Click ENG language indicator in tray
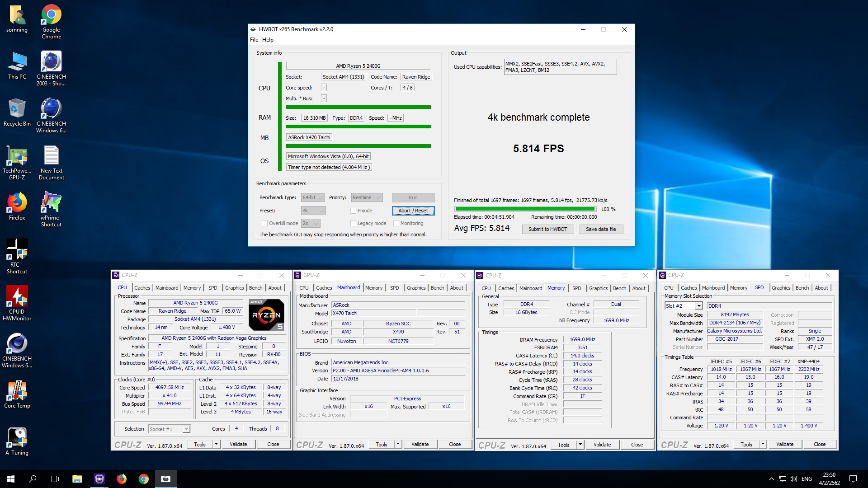The width and height of the screenshot is (868, 488). (x=807, y=479)
